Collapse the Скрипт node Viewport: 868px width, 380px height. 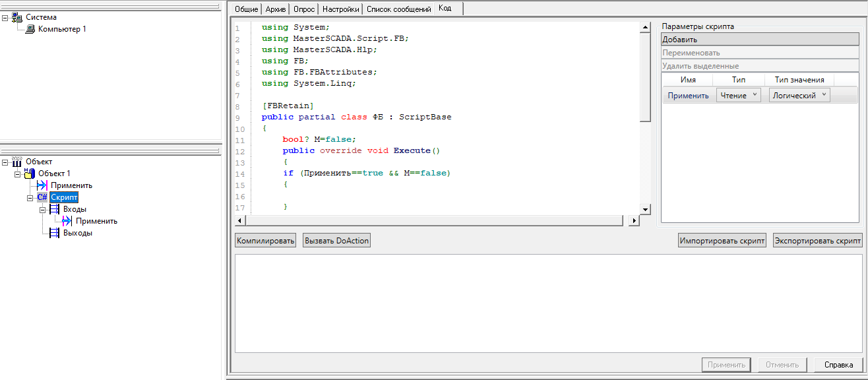pyautogui.click(x=30, y=197)
